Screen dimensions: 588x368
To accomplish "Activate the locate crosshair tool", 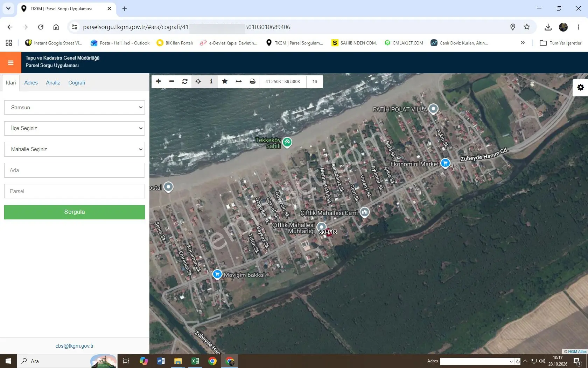I will click(x=198, y=81).
